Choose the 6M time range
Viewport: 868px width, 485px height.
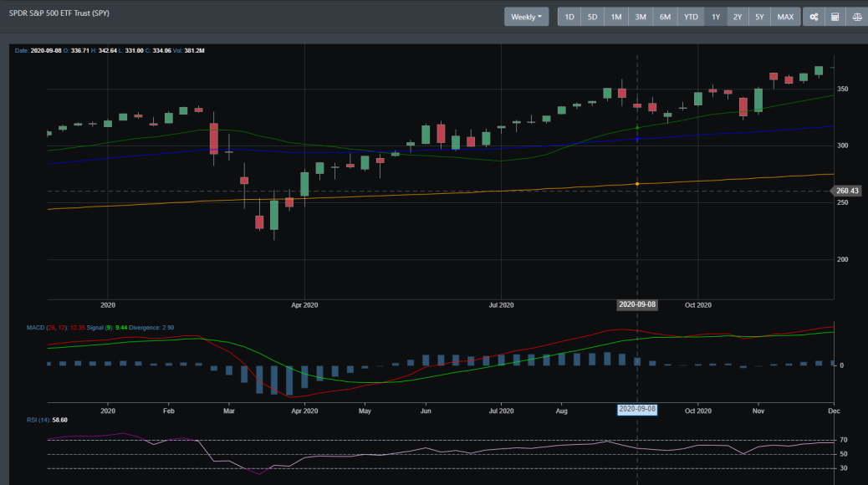[665, 17]
